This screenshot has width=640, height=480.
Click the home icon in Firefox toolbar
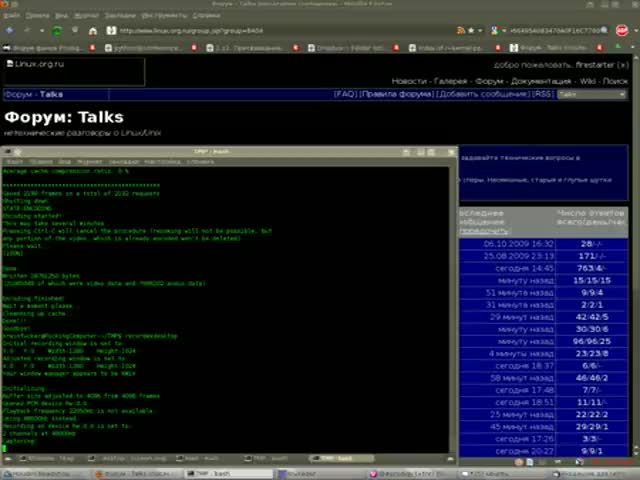coord(93,31)
